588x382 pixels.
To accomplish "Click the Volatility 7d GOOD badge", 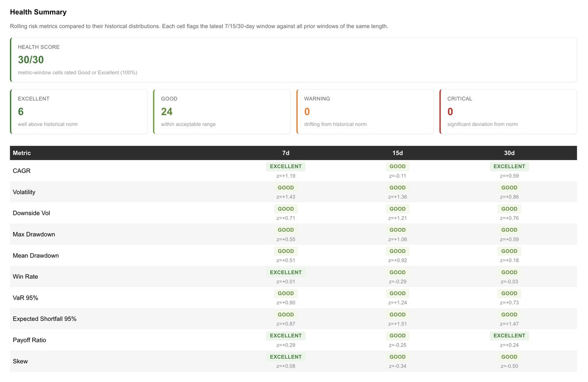I will pyautogui.click(x=286, y=188).
